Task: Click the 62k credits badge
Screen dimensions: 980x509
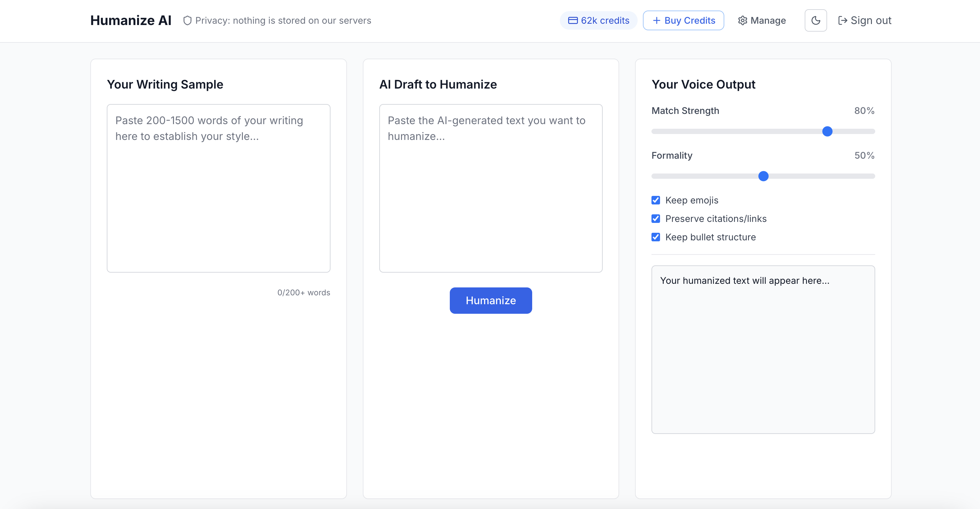Action: tap(598, 20)
